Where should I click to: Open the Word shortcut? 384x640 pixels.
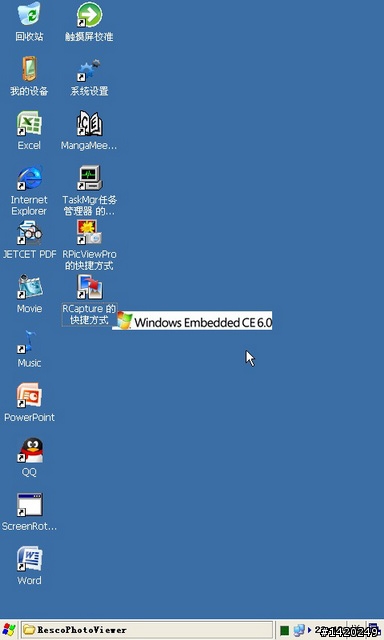[29, 559]
